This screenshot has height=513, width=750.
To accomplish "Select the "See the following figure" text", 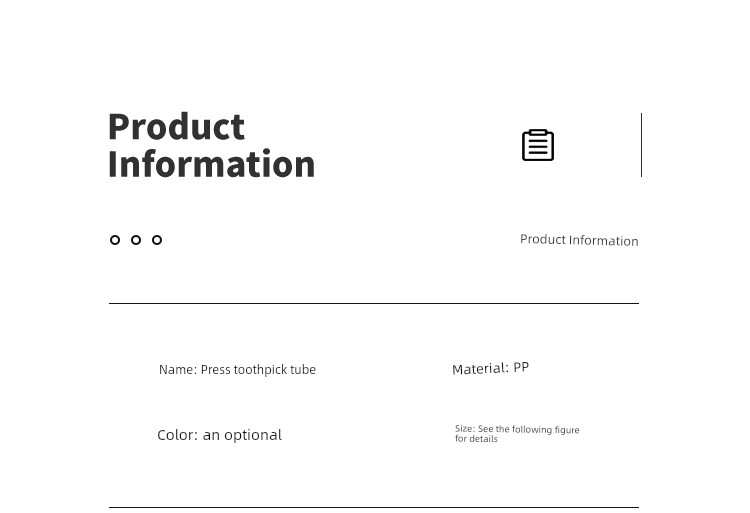I will (529, 430).
